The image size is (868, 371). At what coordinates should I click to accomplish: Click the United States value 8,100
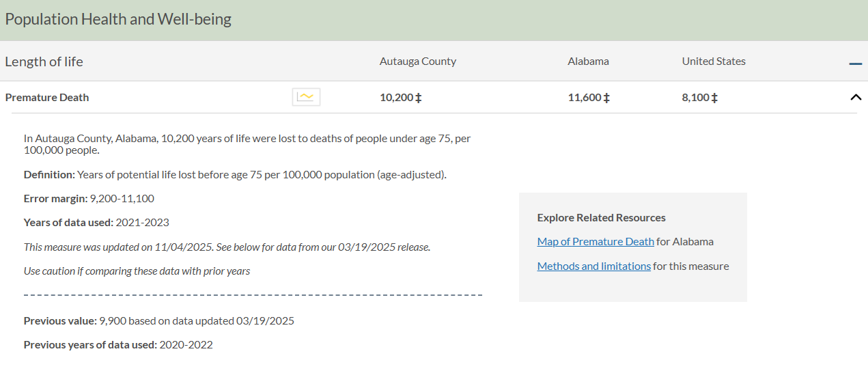pos(695,98)
